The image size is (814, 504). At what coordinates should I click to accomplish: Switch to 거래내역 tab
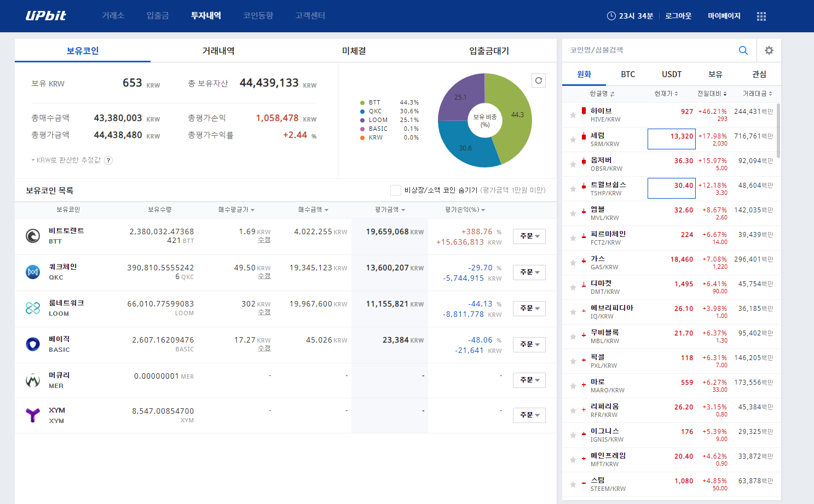tap(218, 51)
